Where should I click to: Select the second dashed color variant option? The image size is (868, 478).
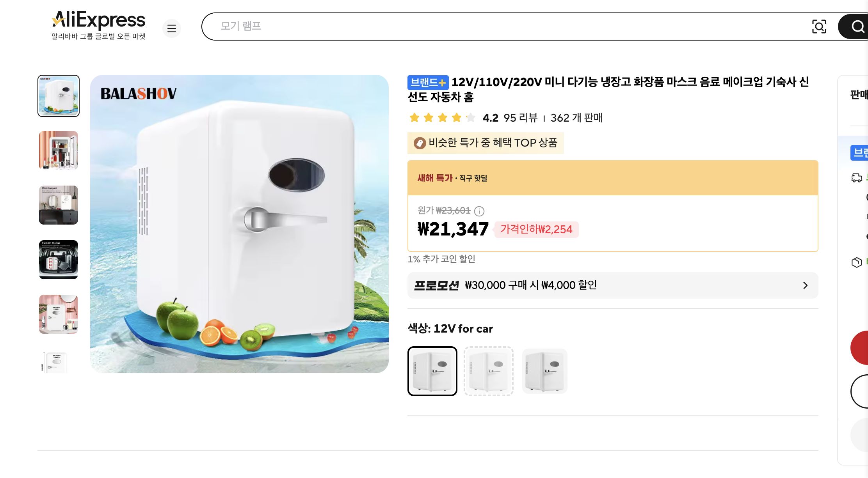coord(488,370)
